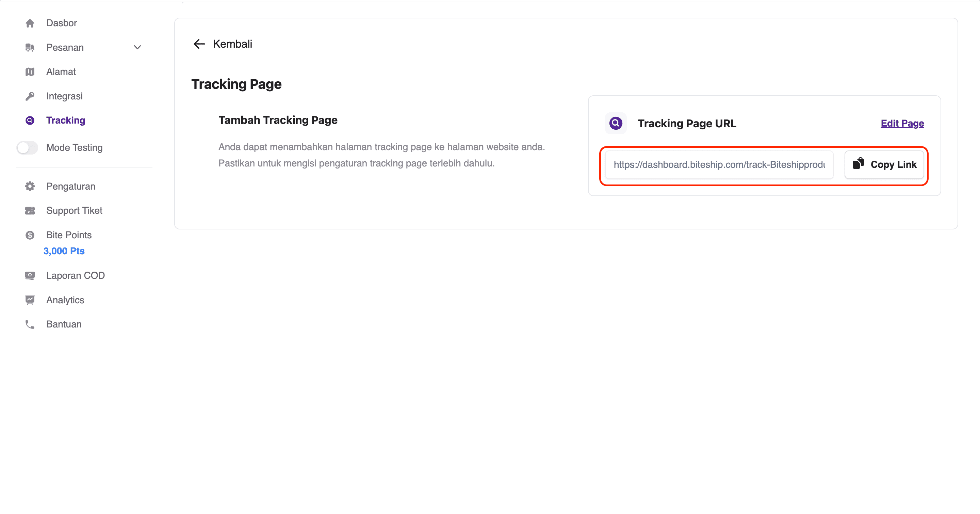The width and height of the screenshot is (980, 514).
Task: Click the Tracking Page URL heading text
Action: pos(687,124)
